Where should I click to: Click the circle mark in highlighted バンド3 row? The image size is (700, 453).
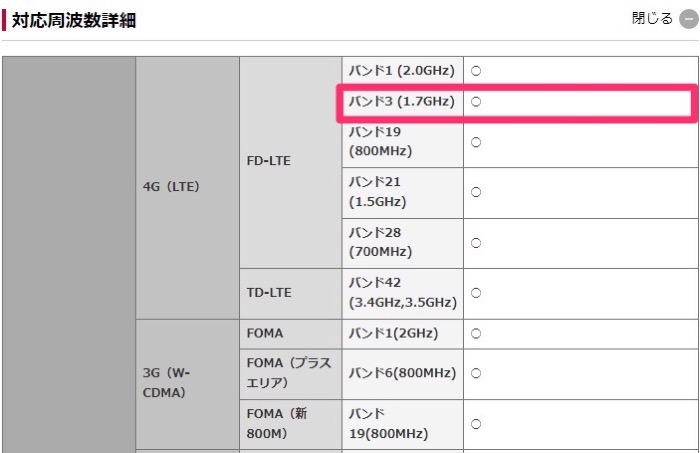pos(476,102)
